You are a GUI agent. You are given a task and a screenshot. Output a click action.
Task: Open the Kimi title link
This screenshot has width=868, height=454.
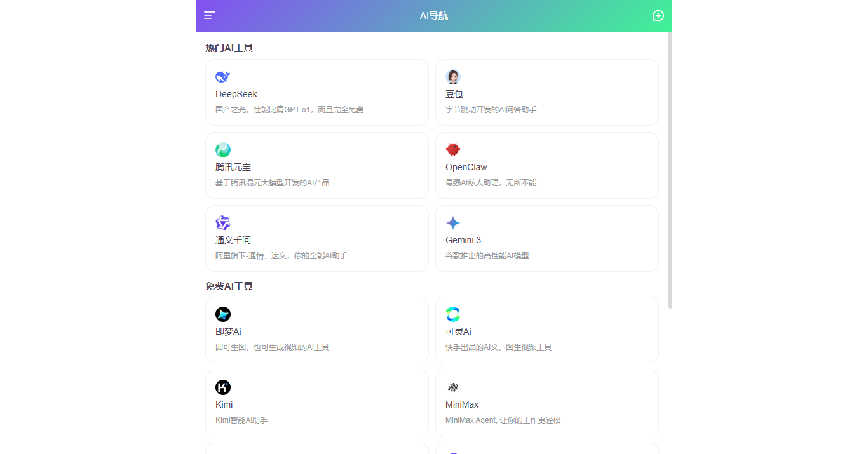(224, 404)
